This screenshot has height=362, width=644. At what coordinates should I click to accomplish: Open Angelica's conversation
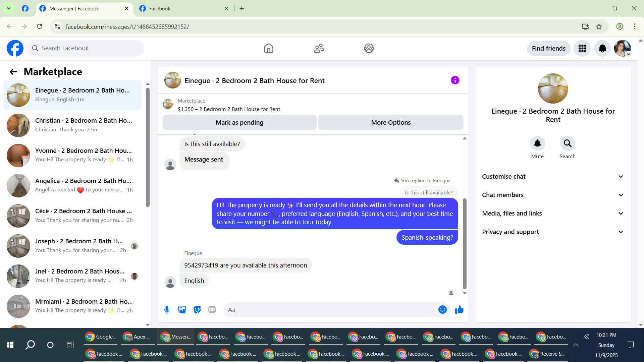(x=72, y=186)
